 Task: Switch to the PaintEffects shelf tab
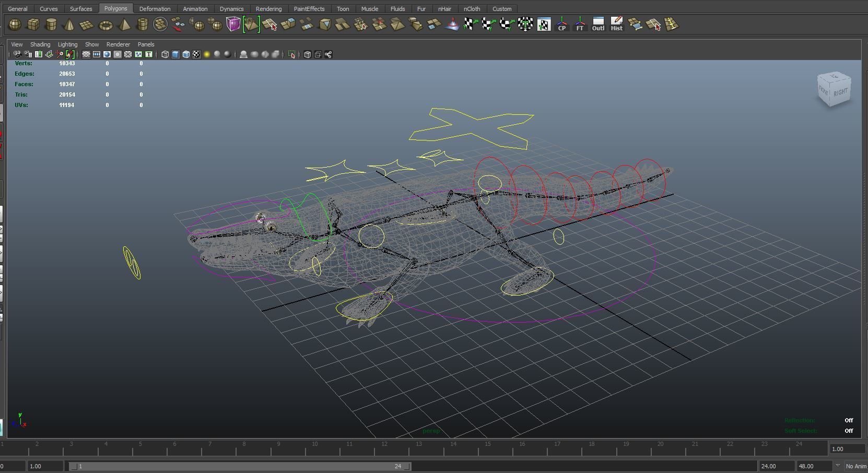(309, 9)
